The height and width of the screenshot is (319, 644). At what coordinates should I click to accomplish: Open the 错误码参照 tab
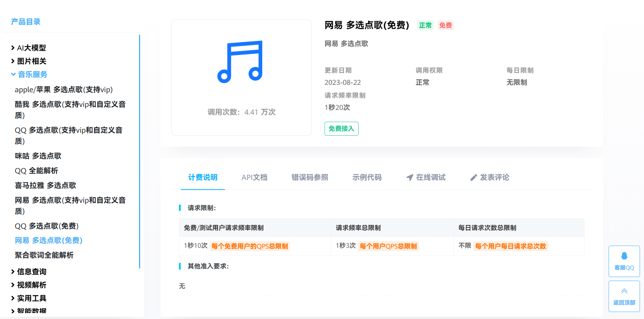310,177
